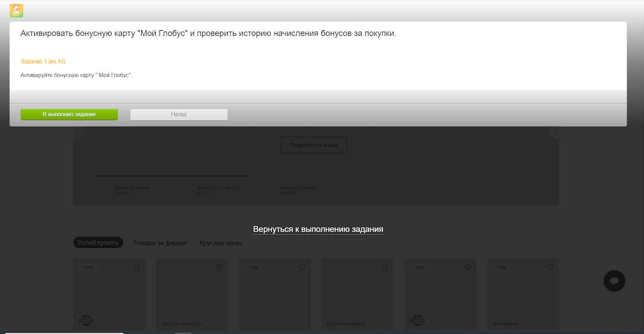Click the "Назад" button
644x334 pixels.
(179, 115)
